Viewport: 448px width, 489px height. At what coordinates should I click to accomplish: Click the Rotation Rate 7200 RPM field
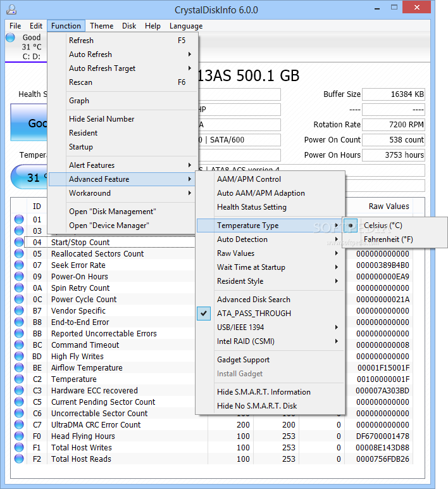(394, 124)
